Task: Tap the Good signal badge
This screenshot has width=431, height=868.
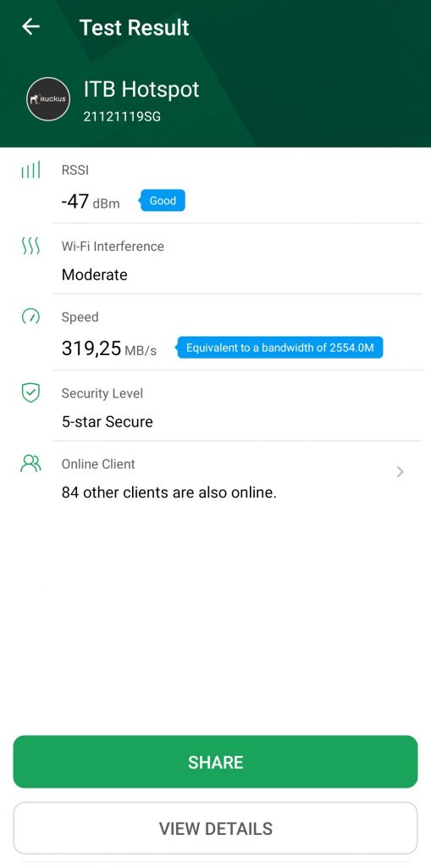Action: (162, 201)
